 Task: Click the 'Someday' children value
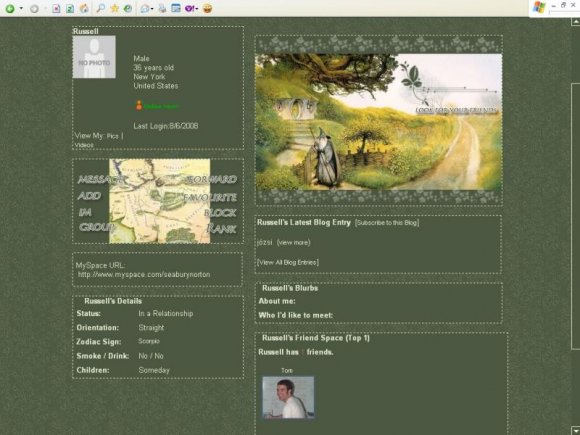pyautogui.click(x=154, y=370)
